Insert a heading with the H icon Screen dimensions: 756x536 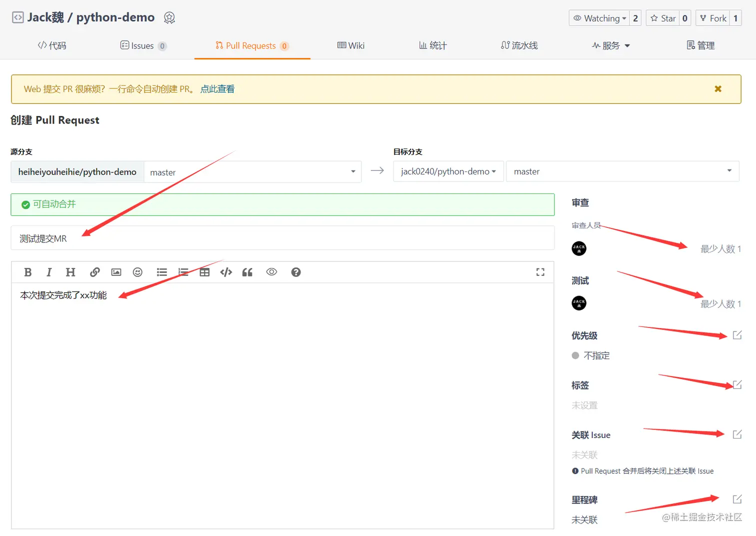70,272
